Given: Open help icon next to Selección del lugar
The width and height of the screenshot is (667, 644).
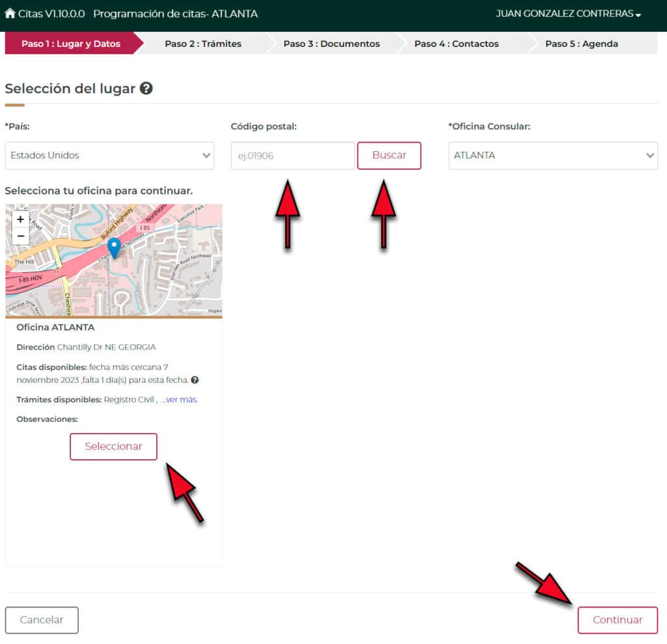Looking at the screenshot, I should [x=147, y=89].
